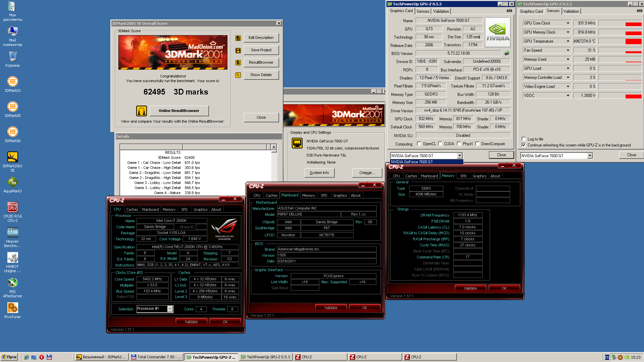Enable the PhysX checkbox
This screenshot has height=362, width=644.
[459, 144]
